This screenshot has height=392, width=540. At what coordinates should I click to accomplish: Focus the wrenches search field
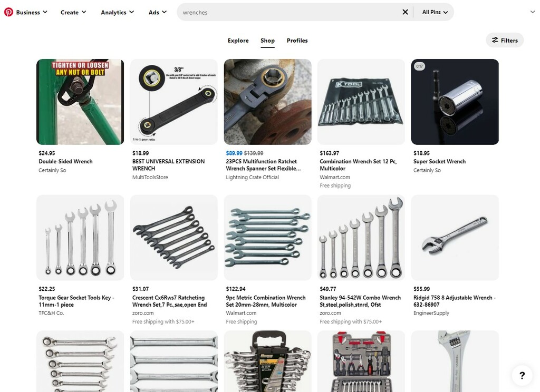coord(288,13)
